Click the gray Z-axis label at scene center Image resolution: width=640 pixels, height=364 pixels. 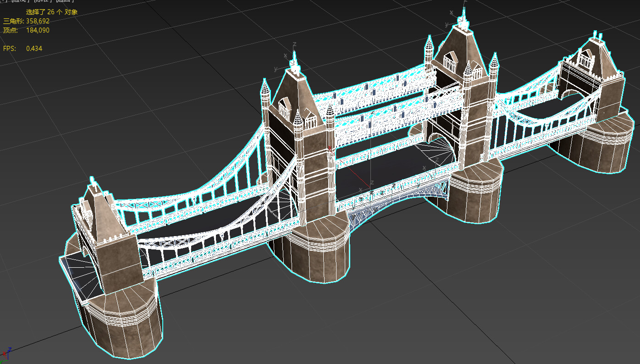[372, 182]
